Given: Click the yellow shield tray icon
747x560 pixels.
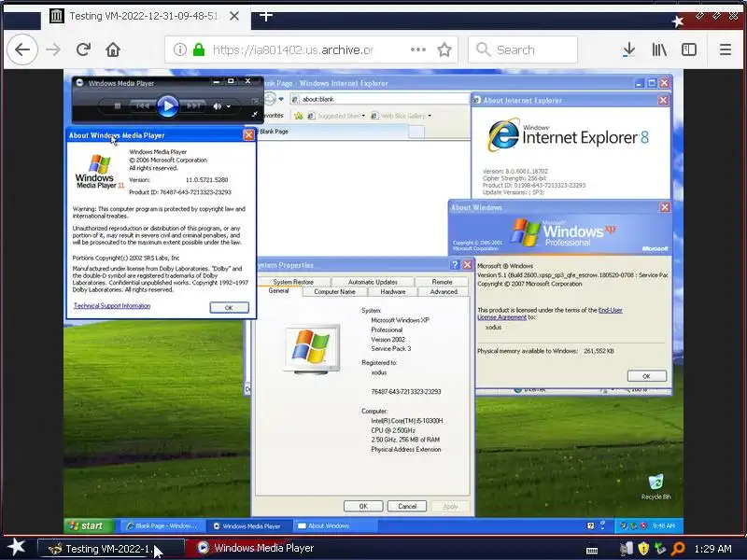Looking at the screenshot, I should pyautogui.click(x=643, y=549).
